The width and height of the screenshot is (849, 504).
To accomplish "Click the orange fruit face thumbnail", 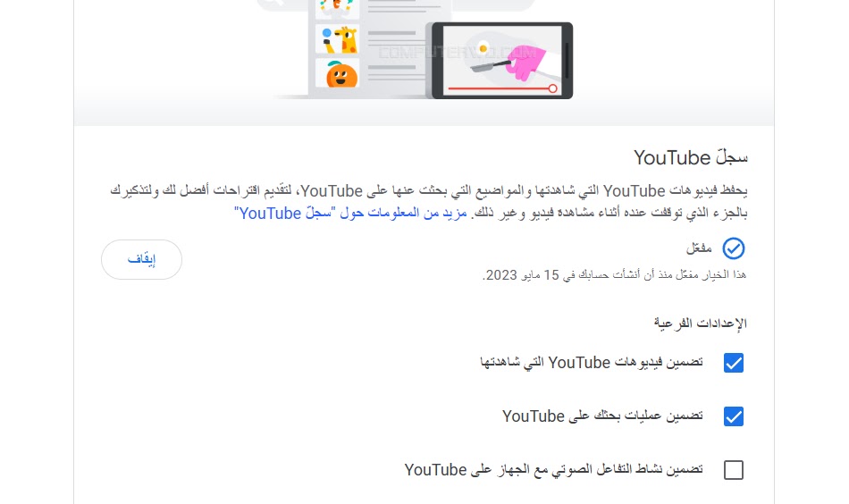I will coord(337,73).
